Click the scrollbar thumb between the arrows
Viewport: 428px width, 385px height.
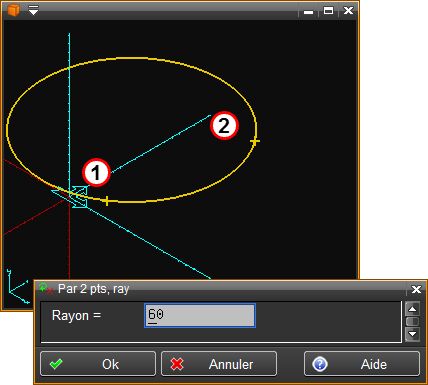pos(412,322)
